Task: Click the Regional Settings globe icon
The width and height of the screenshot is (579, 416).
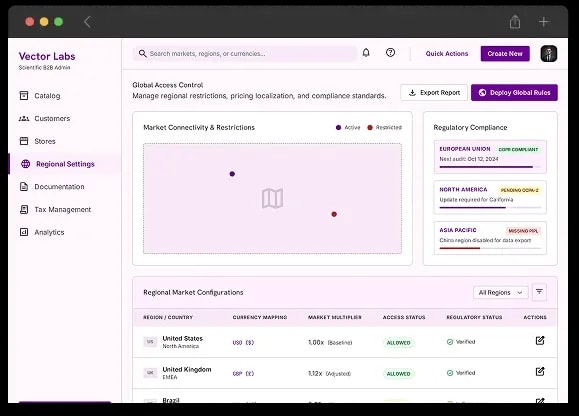Action: click(x=25, y=164)
